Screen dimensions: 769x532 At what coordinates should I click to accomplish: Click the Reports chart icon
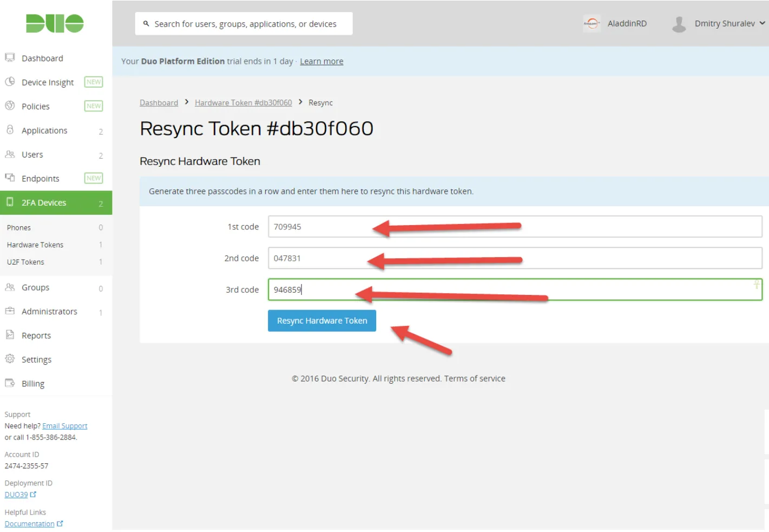tap(10, 334)
